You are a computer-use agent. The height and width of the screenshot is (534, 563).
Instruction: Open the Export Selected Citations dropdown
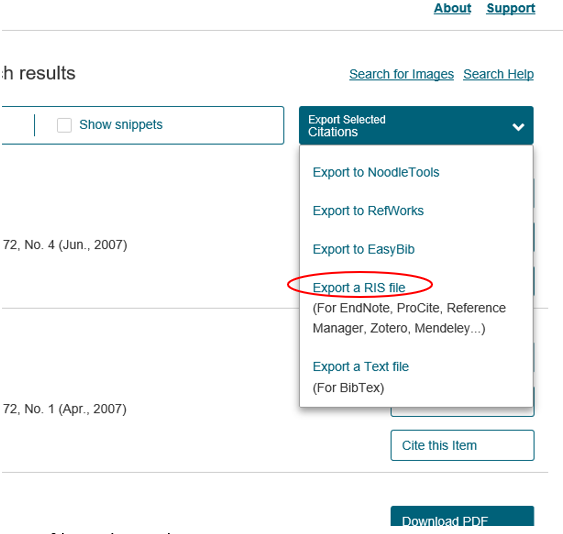pyautogui.click(x=416, y=125)
